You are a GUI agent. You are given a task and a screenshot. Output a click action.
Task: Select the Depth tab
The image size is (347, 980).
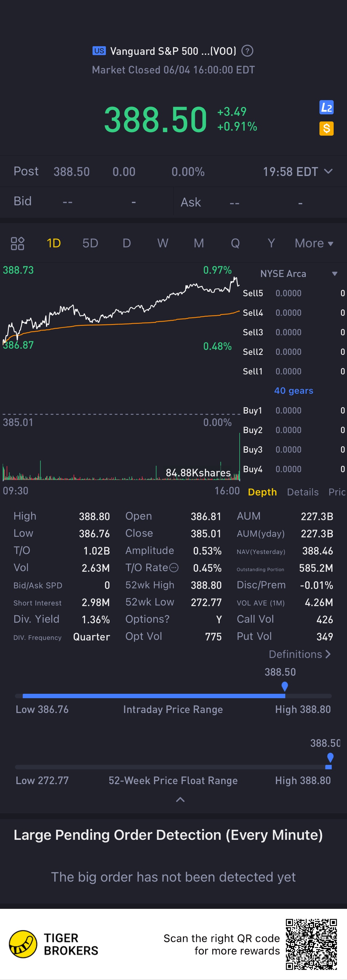click(x=262, y=492)
